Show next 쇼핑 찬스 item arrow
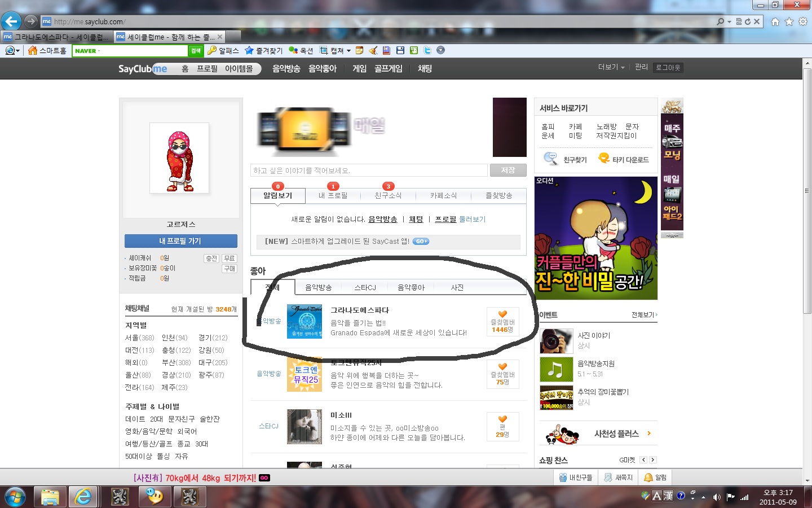812x508 pixels. click(x=652, y=460)
